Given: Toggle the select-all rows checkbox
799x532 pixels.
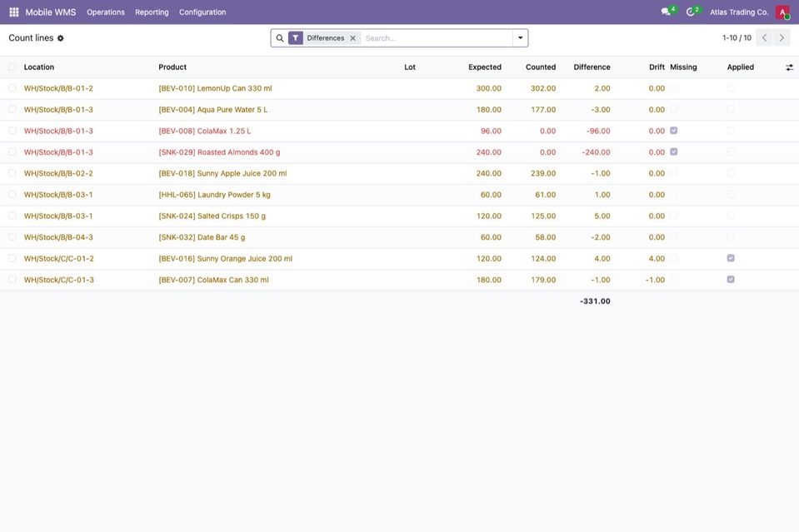Looking at the screenshot, I should (12, 67).
